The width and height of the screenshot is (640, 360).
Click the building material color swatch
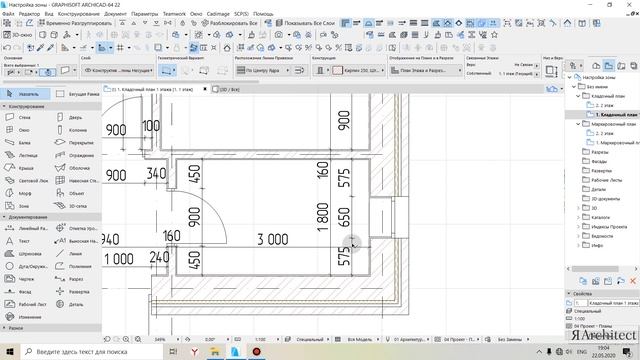[337, 71]
